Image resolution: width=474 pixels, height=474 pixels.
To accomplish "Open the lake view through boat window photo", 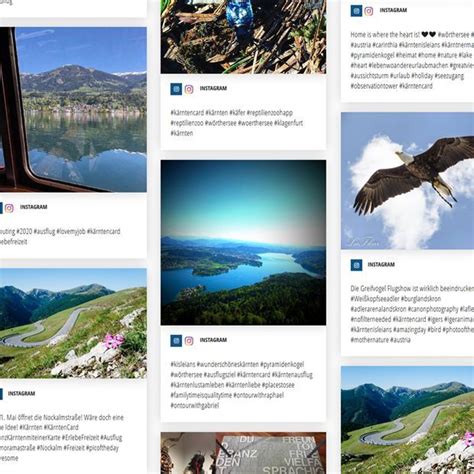I will 73,110.
